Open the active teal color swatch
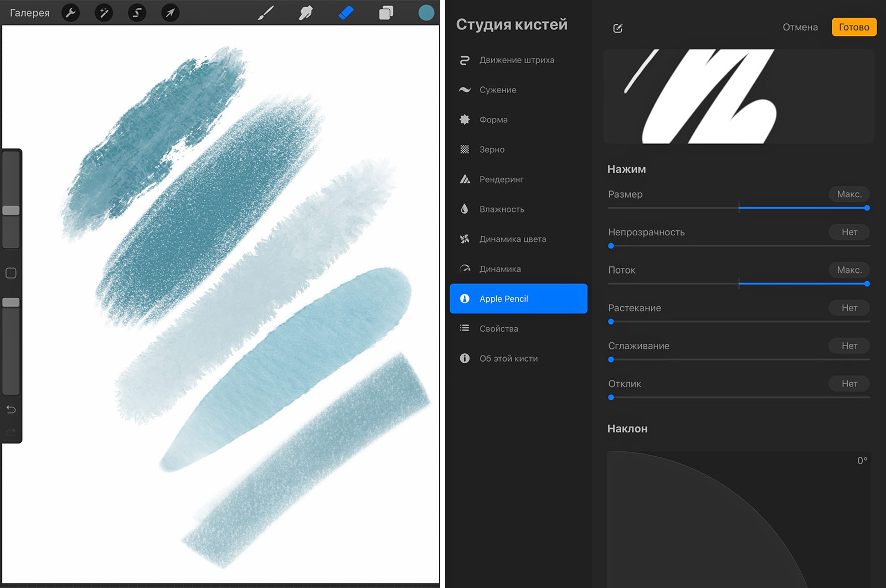The image size is (886, 588). click(x=426, y=13)
